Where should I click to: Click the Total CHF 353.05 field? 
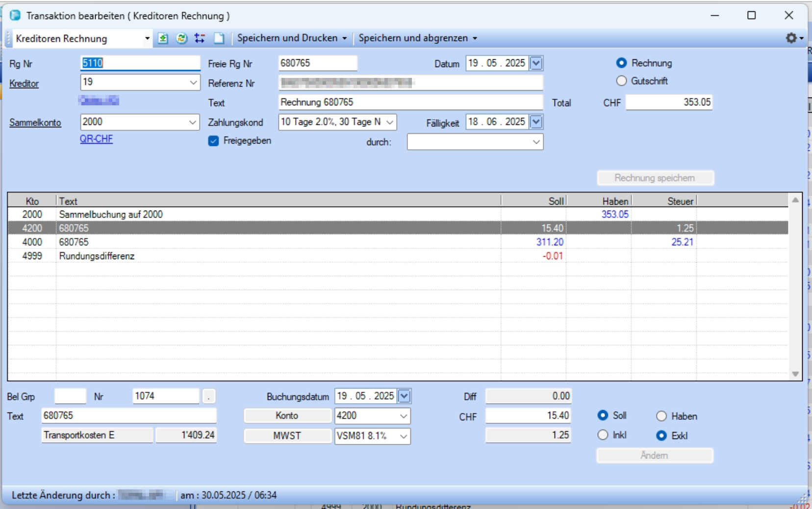click(669, 102)
